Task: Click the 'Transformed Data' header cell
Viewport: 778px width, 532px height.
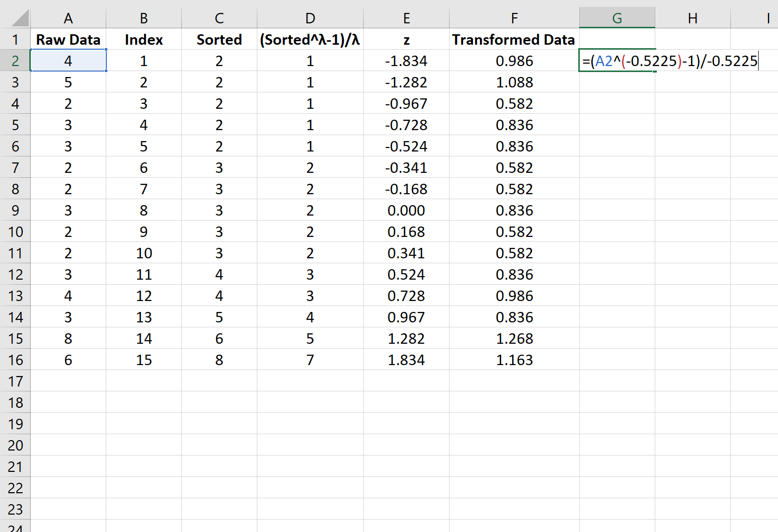Action: 514,39
